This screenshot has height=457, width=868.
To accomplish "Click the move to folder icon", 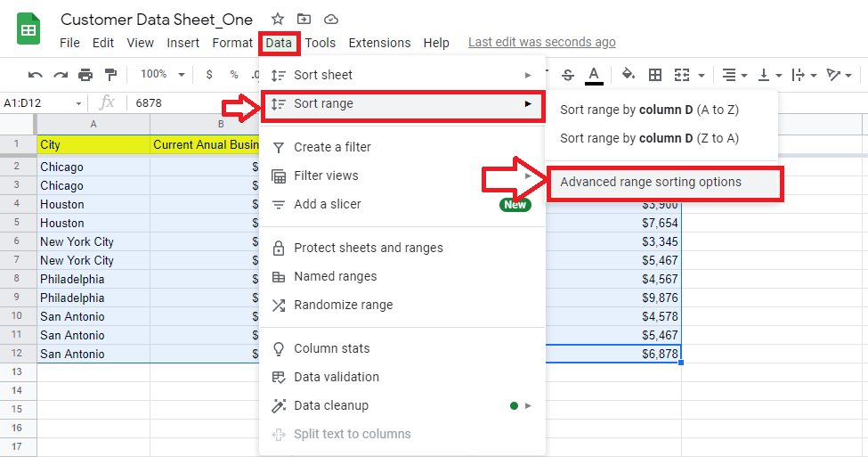I will pos(304,19).
